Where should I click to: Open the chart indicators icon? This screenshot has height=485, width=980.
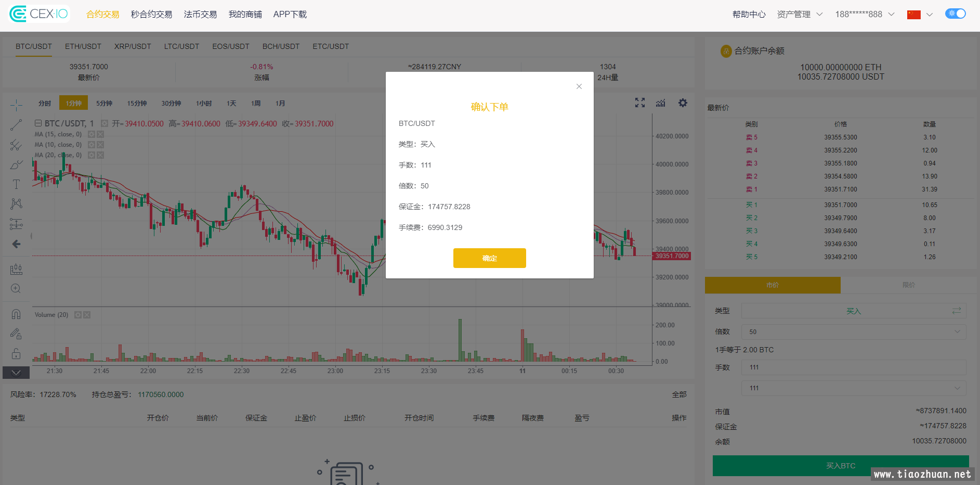[660, 103]
